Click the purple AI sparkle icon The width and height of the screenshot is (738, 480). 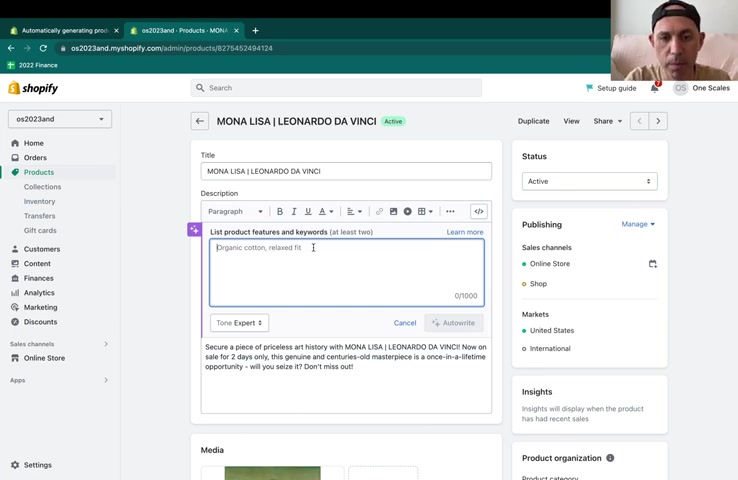[x=194, y=230]
